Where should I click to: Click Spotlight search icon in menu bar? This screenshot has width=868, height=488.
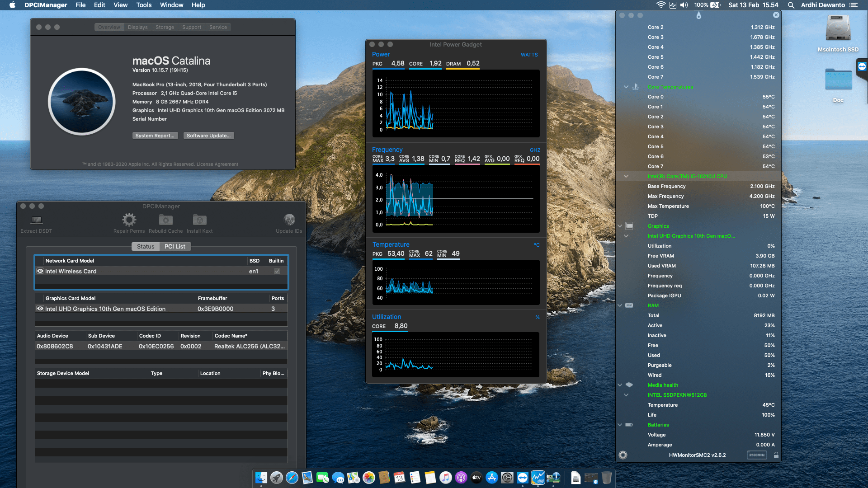point(791,5)
